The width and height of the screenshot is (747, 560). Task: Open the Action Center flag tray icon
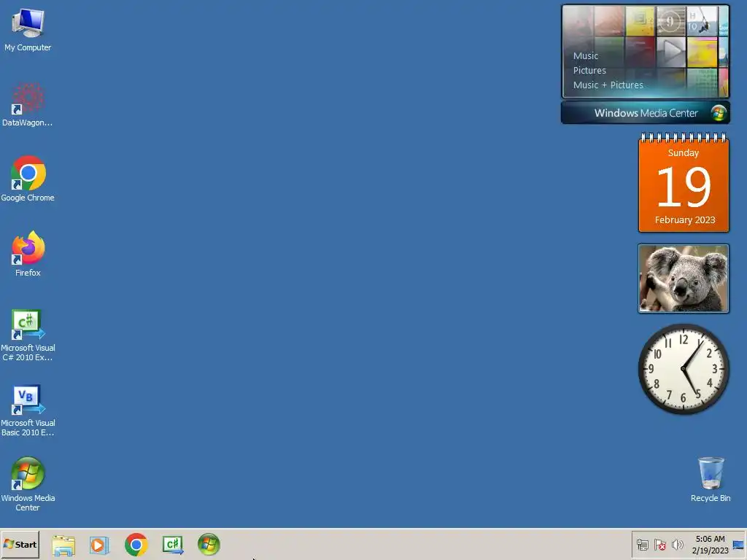pos(659,545)
